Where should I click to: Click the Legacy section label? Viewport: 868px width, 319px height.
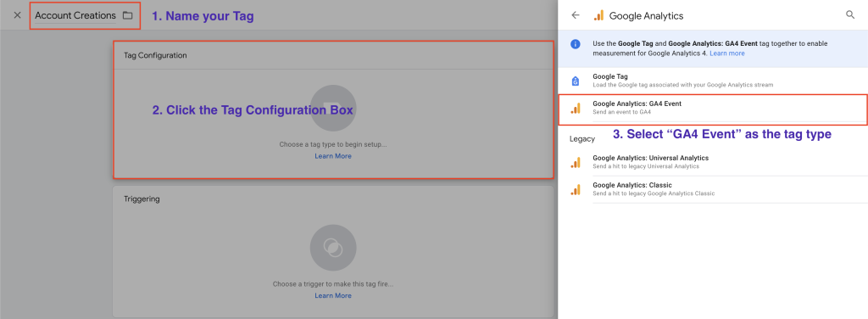coord(581,139)
